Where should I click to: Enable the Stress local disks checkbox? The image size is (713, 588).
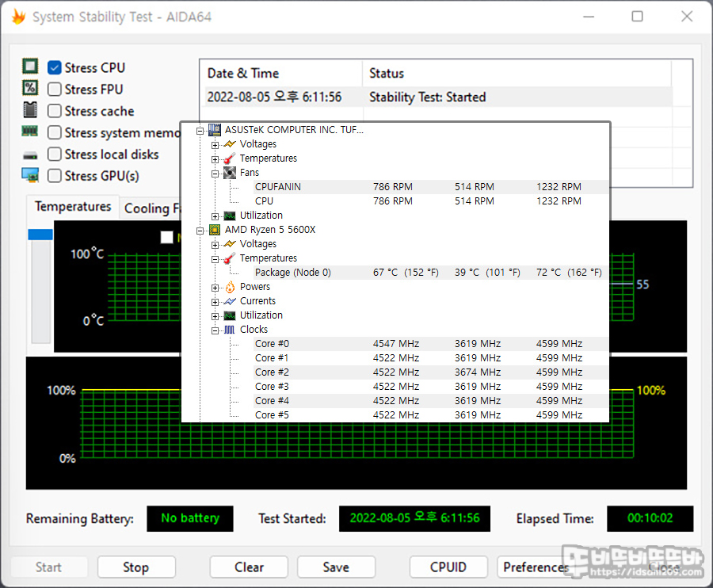54,155
